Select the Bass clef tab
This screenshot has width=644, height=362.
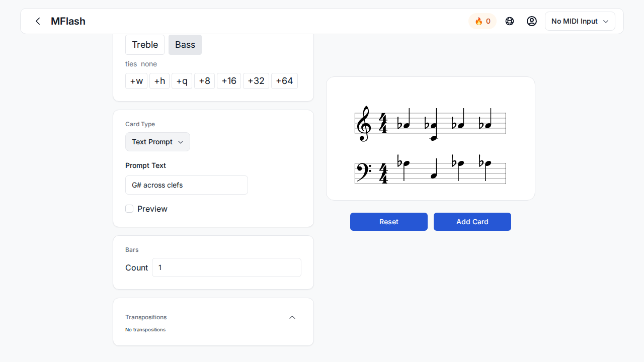click(185, 45)
